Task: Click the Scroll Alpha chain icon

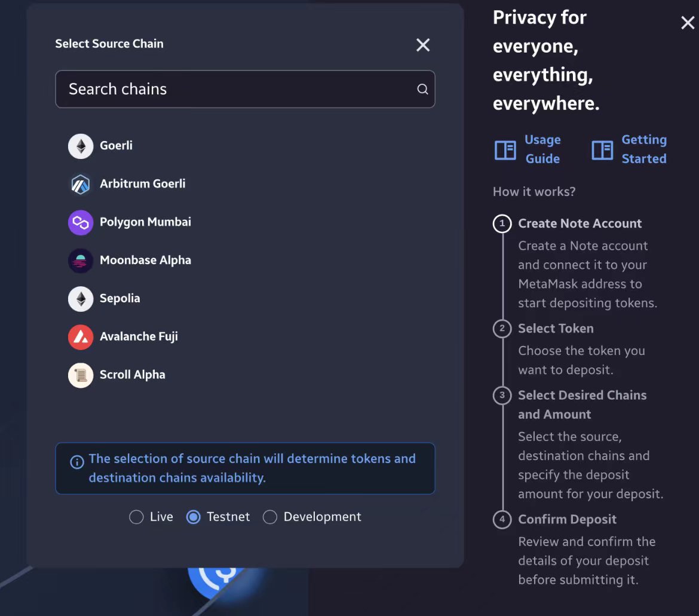Action: click(x=81, y=375)
